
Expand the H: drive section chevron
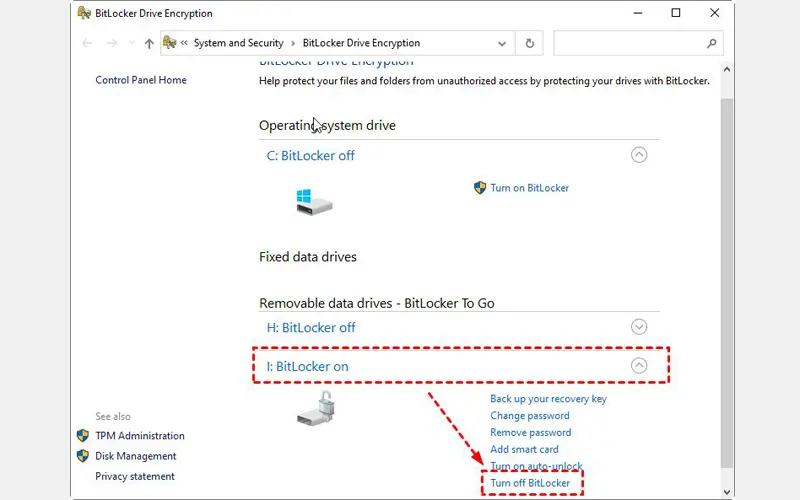[x=639, y=327]
